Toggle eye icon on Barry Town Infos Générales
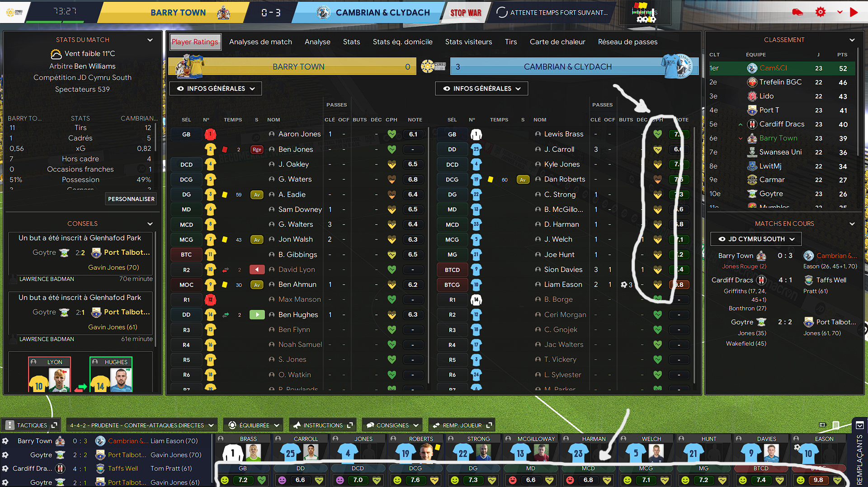868x487 pixels. [180, 89]
